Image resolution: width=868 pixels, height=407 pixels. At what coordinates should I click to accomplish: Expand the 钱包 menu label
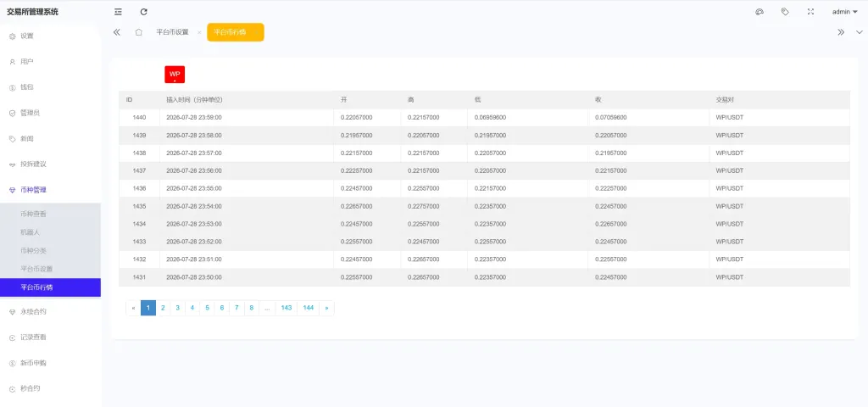[x=27, y=87]
